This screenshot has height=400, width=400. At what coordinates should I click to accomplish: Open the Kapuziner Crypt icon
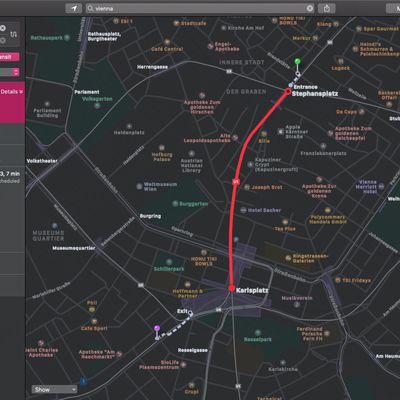(250, 165)
